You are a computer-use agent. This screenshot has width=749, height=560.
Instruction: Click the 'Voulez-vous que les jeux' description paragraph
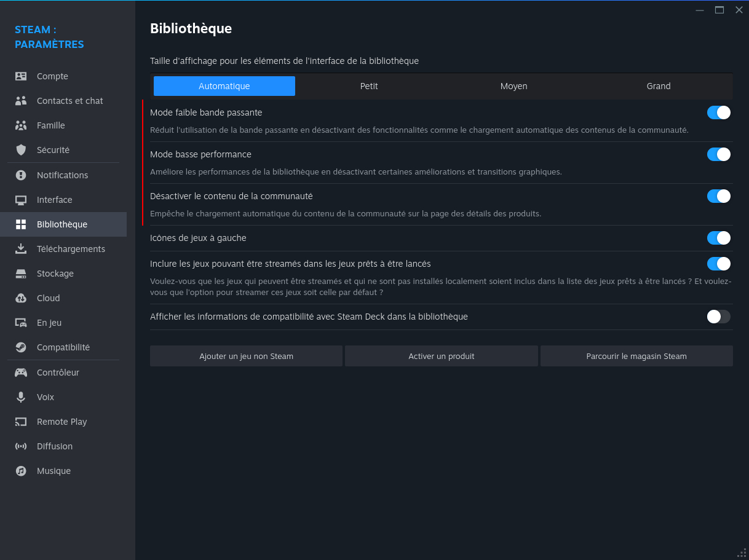tap(441, 287)
